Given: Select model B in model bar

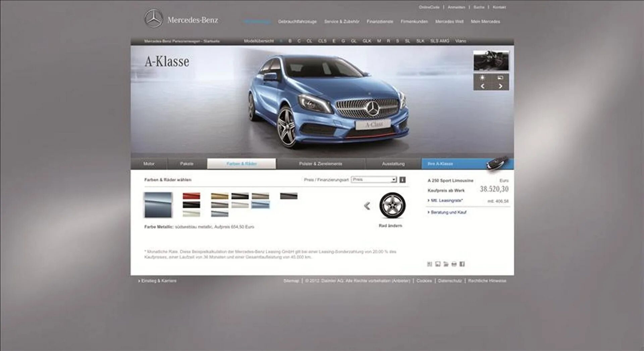Looking at the screenshot, I should 290,41.
